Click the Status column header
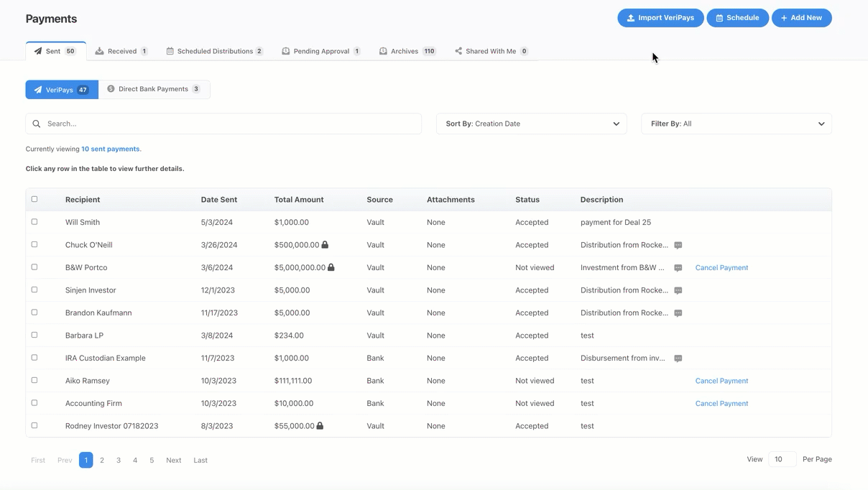The width and height of the screenshot is (868, 490). coord(527,200)
